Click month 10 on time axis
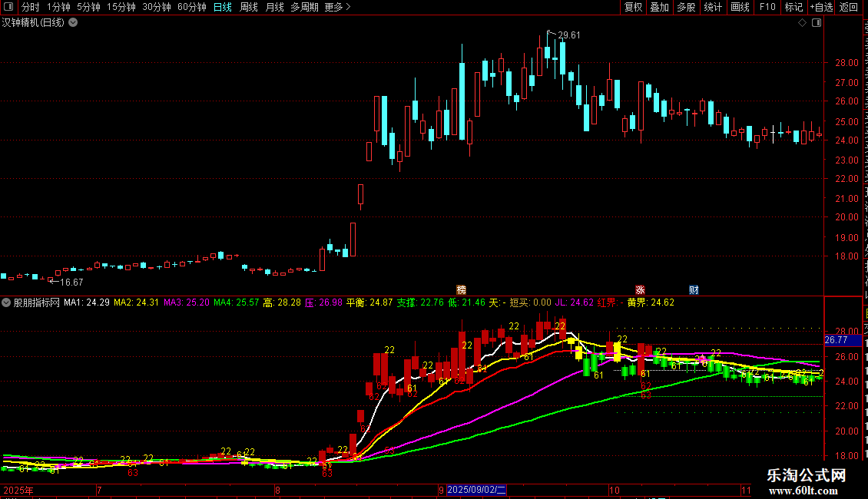The image size is (868, 499). coord(614,490)
